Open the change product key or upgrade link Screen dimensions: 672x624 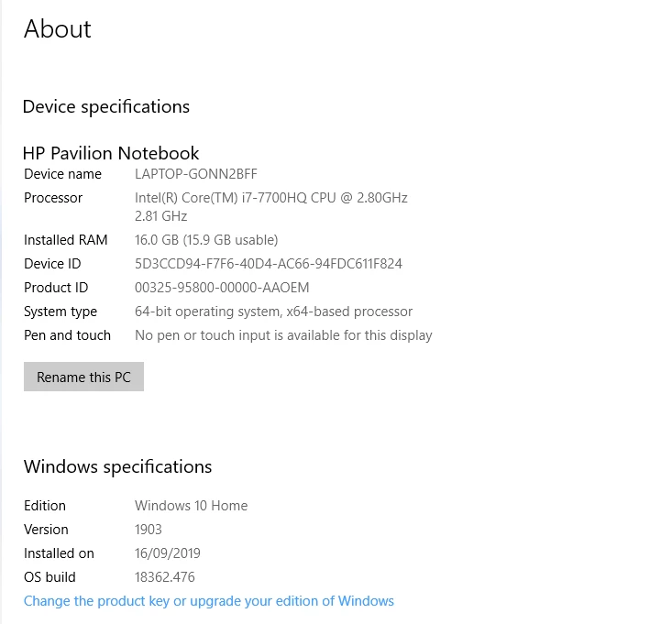click(209, 601)
